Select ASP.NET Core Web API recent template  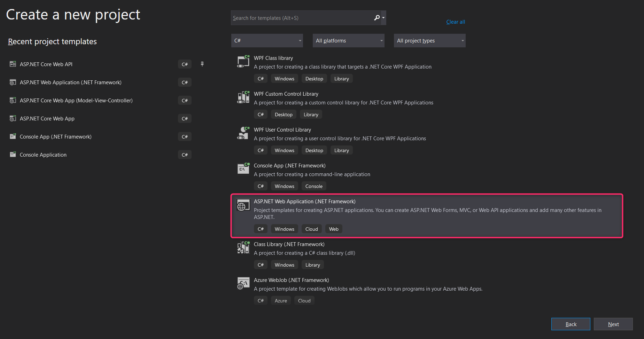point(46,64)
